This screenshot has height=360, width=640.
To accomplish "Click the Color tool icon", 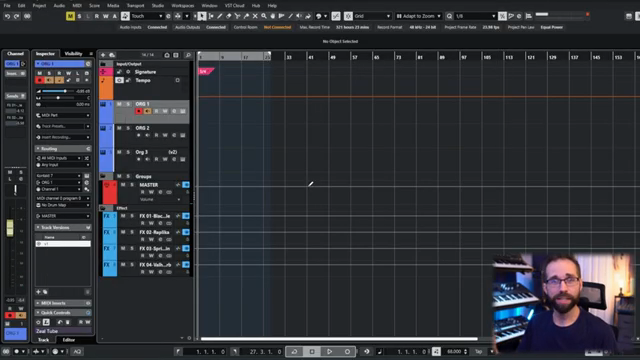I will pyautogui.click(x=308, y=16).
